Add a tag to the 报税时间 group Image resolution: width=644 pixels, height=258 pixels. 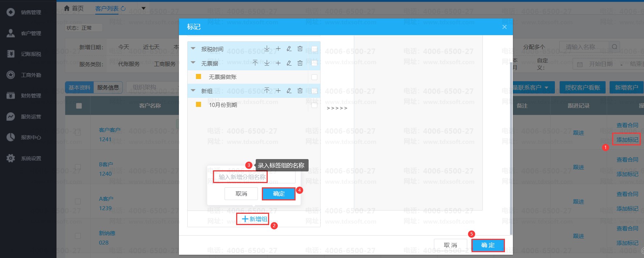tap(278, 49)
